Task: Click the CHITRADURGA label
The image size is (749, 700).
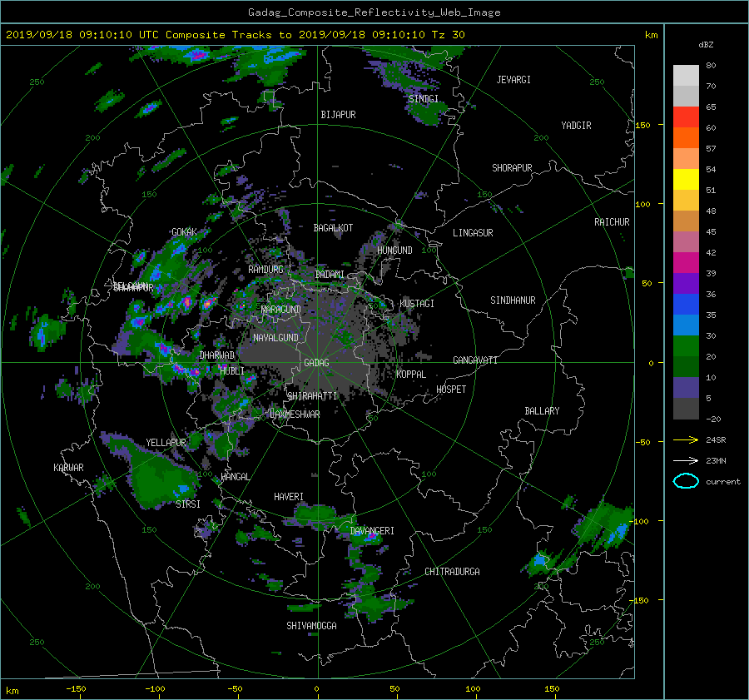Action: 452,572
